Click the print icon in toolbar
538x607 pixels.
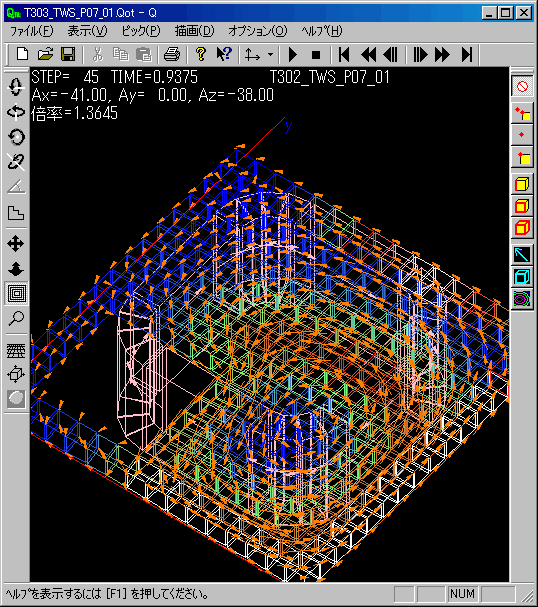click(x=171, y=55)
